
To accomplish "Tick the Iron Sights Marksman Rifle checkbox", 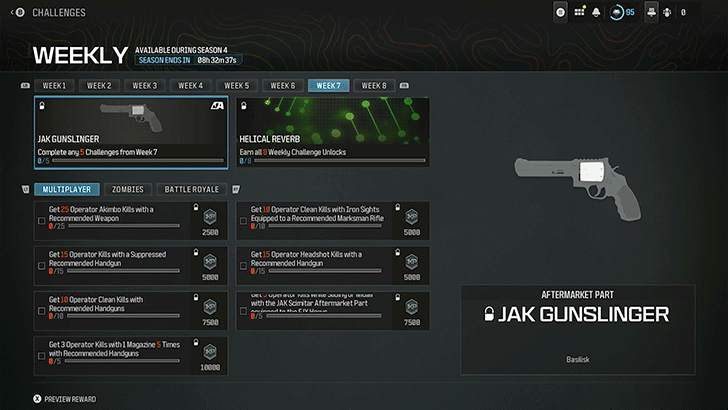I will [x=243, y=221].
